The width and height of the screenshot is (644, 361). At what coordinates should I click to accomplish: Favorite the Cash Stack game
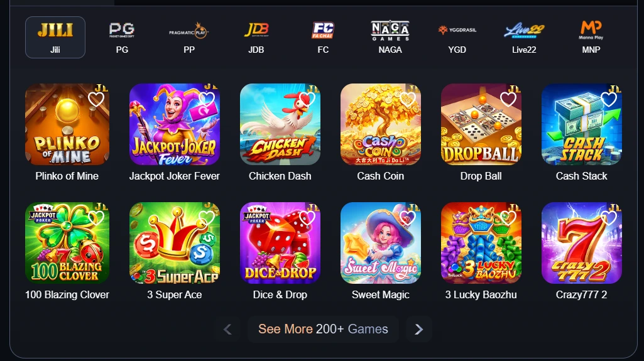609,99
